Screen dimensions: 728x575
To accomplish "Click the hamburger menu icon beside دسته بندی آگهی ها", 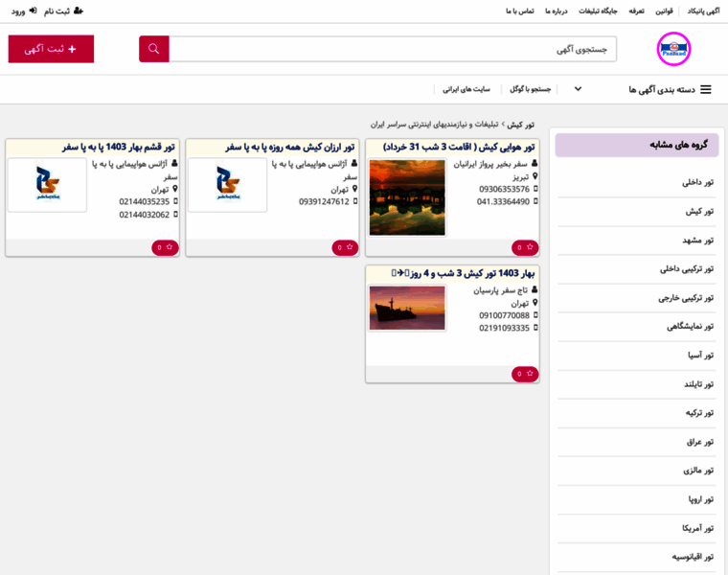I will click(x=706, y=90).
